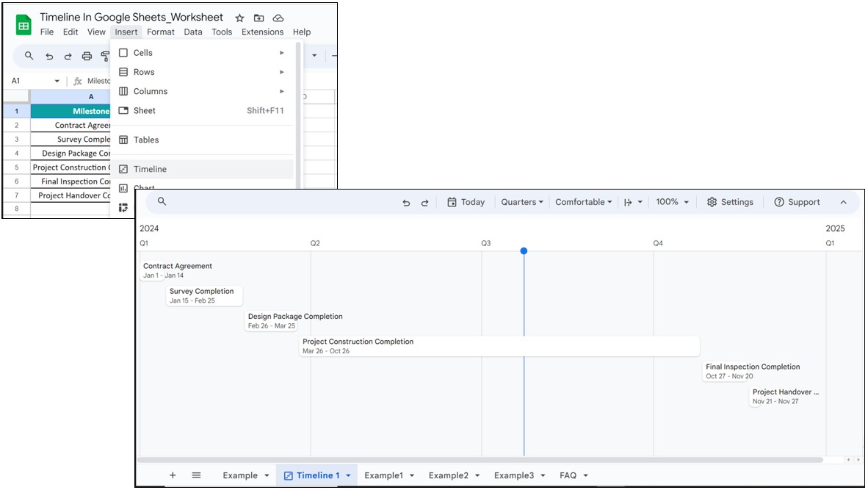
Task: Choose Timeline in the Insert menu
Action: [x=203, y=170]
